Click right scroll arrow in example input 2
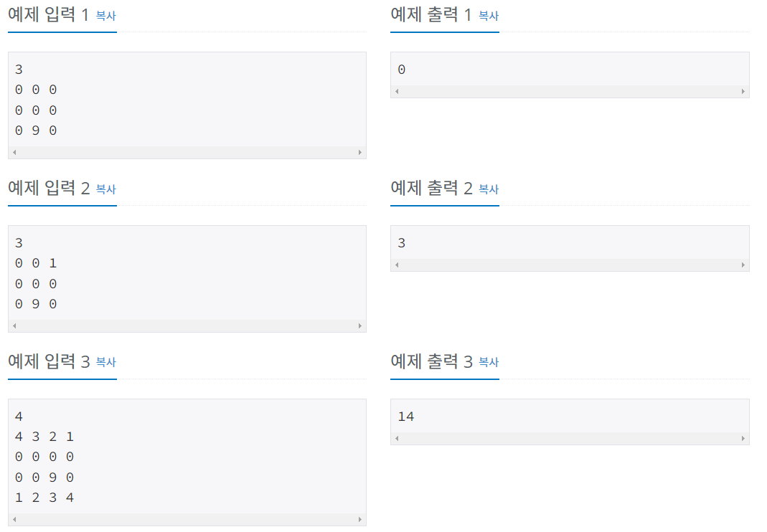 tap(360, 326)
